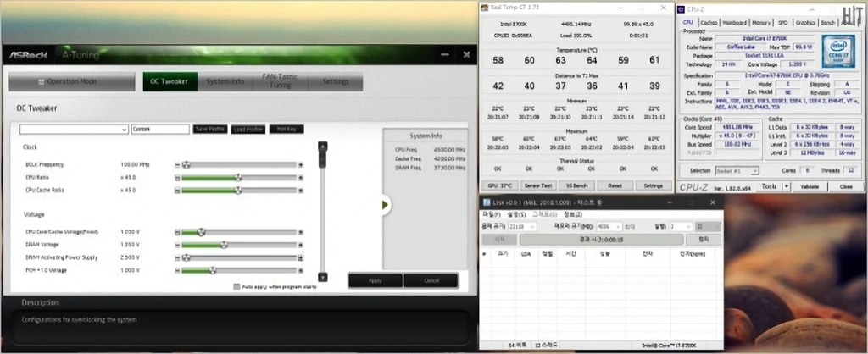868x354 pixels.
Task: Open the Graphics tab in CPU-Z
Action: (x=805, y=23)
